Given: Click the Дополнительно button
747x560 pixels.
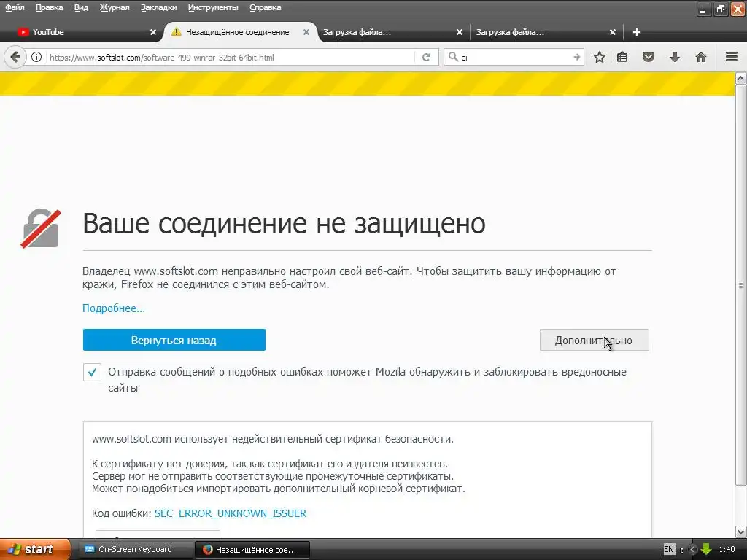Looking at the screenshot, I should coord(594,340).
